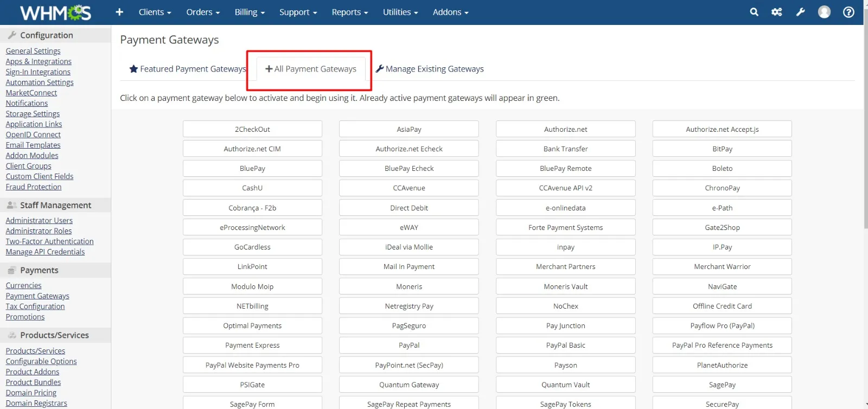The height and width of the screenshot is (409, 868).
Task: Open the user account avatar icon
Action: coord(824,12)
